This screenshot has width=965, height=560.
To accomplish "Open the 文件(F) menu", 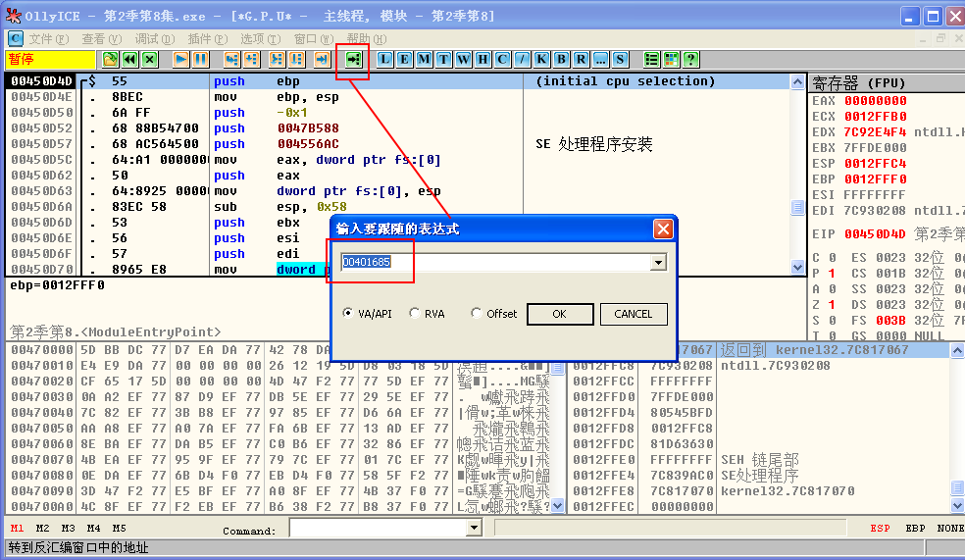I will coord(49,39).
